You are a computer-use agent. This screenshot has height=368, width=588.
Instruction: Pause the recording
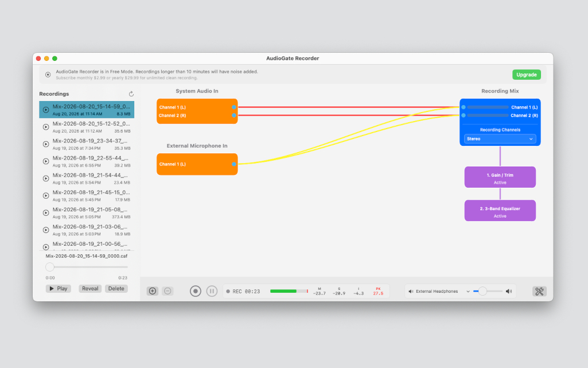tap(212, 291)
